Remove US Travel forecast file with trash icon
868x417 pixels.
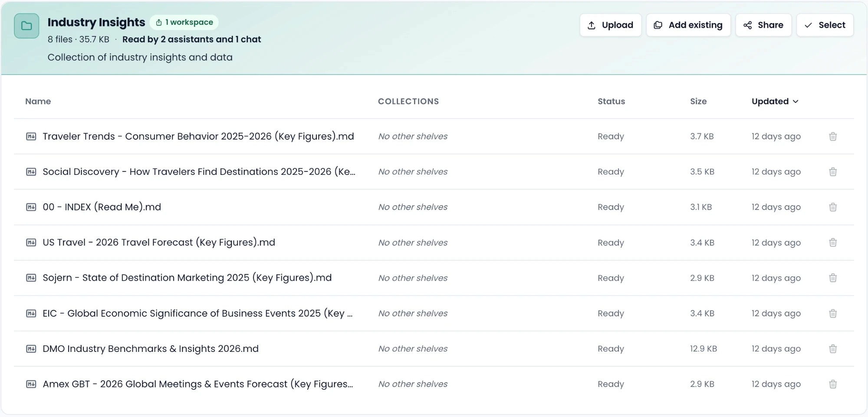[x=833, y=243]
